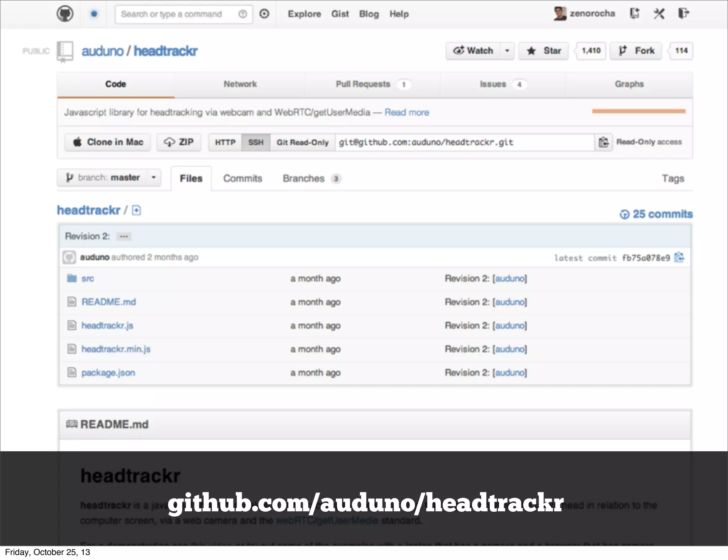
Task: Open the Gist link
Action: coord(340,14)
